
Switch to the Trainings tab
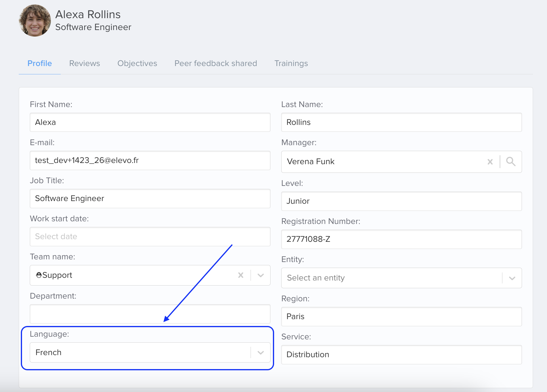(x=291, y=63)
